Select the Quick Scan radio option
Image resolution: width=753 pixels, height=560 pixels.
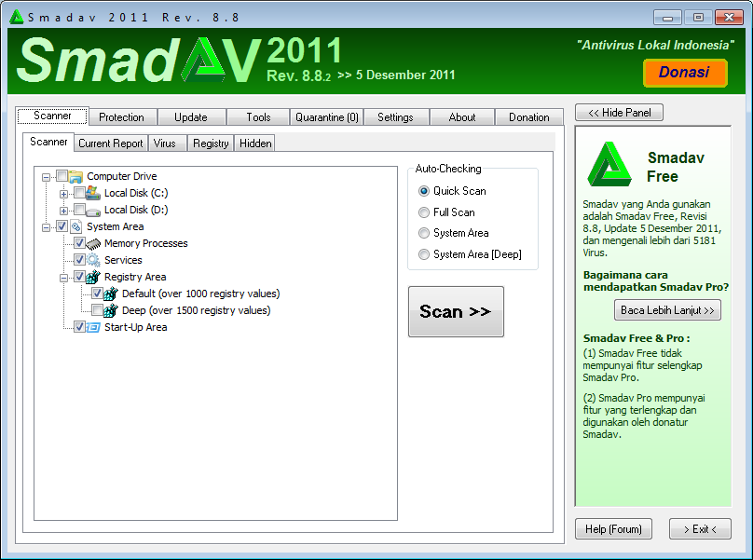click(423, 191)
